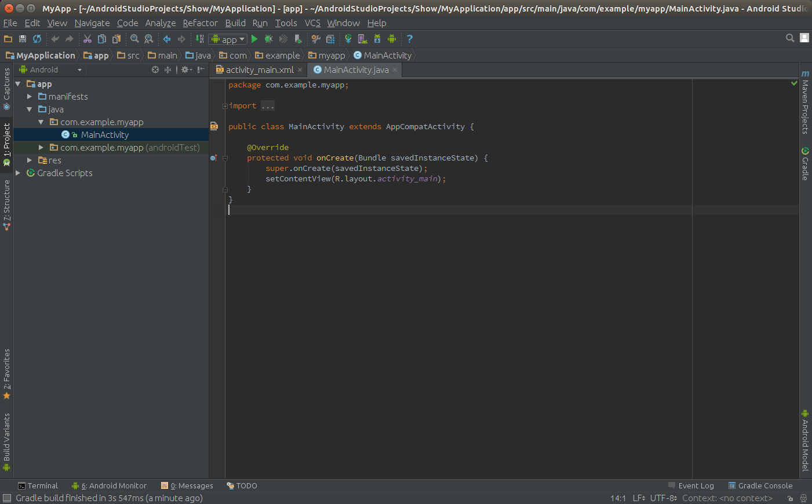Open AVD Manager toolbar icon

point(363,39)
